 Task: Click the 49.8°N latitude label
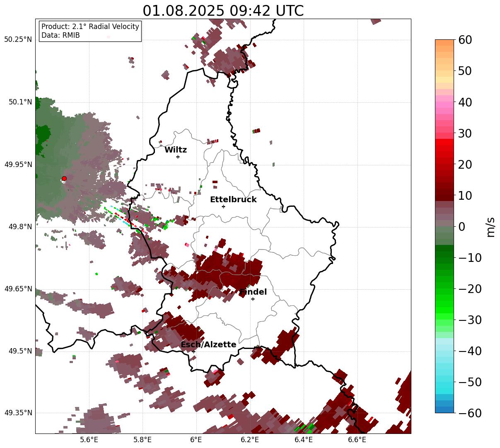(x=20, y=227)
